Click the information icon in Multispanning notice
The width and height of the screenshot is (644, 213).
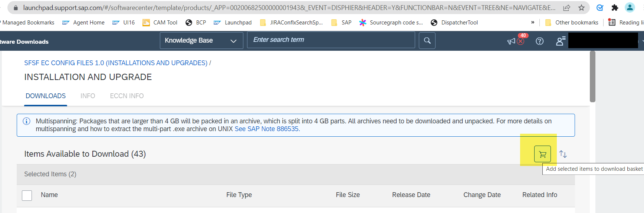click(x=27, y=121)
